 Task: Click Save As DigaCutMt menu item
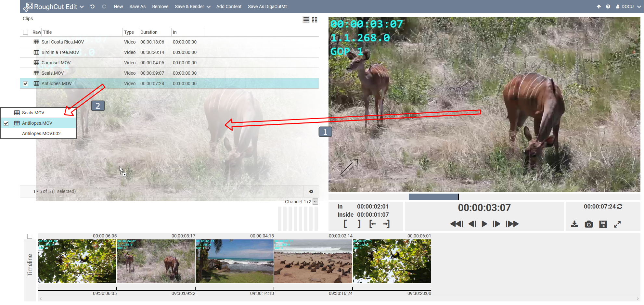tap(267, 6)
